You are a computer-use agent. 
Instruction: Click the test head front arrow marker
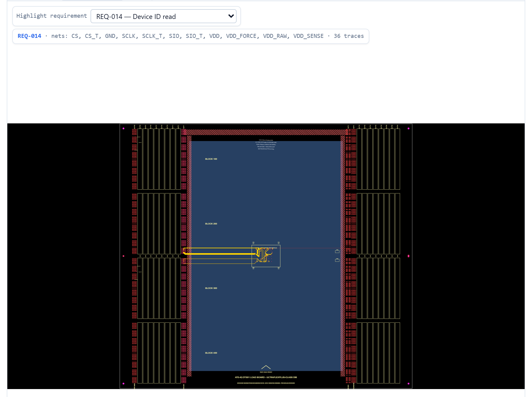(266, 367)
